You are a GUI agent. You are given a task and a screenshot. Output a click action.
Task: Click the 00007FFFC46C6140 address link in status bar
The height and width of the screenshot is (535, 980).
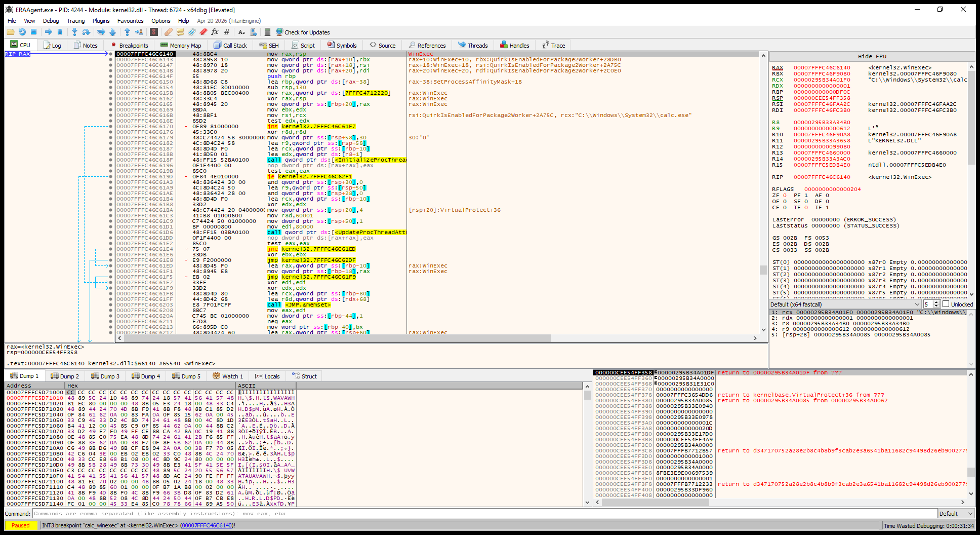207,525
